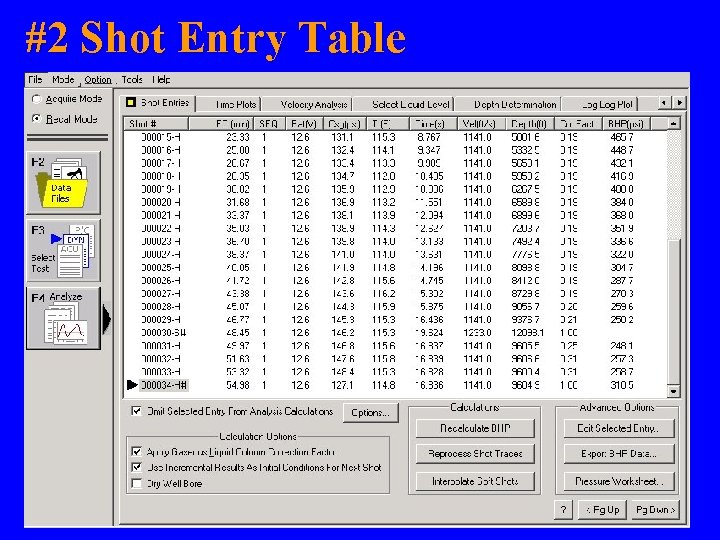Switch to the Depth Determination tab
The image size is (720, 540).
pos(508,105)
